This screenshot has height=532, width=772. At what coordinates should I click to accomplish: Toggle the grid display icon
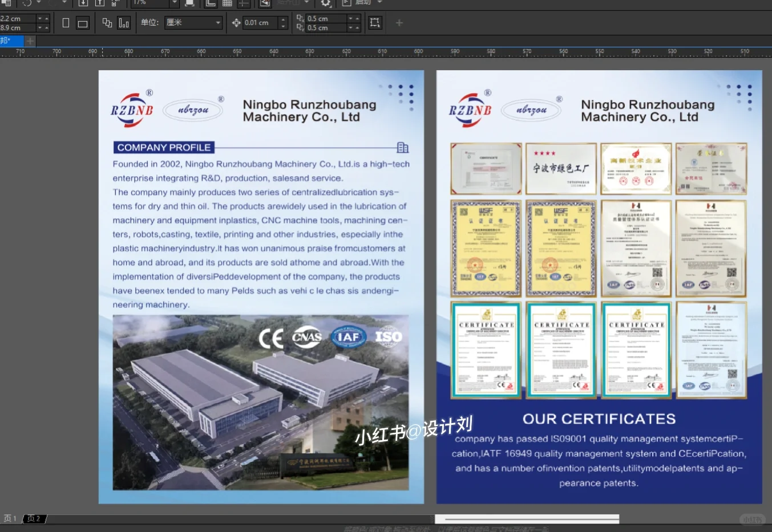click(x=227, y=3)
